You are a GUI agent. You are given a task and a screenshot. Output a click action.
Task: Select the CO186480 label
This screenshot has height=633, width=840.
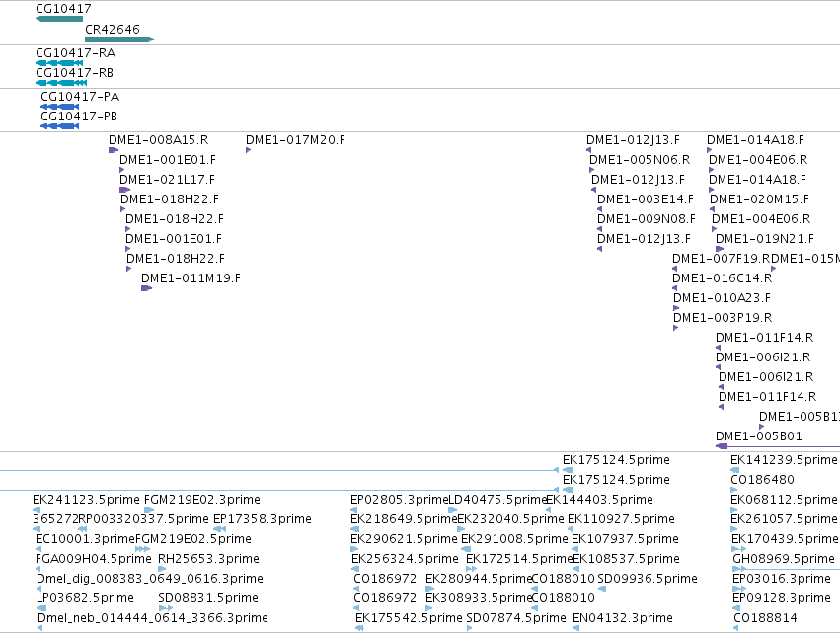(762, 480)
